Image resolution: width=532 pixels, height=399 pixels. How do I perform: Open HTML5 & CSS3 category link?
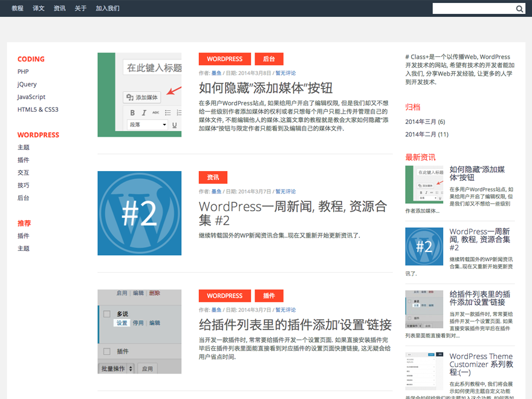(x=38, y=109)
